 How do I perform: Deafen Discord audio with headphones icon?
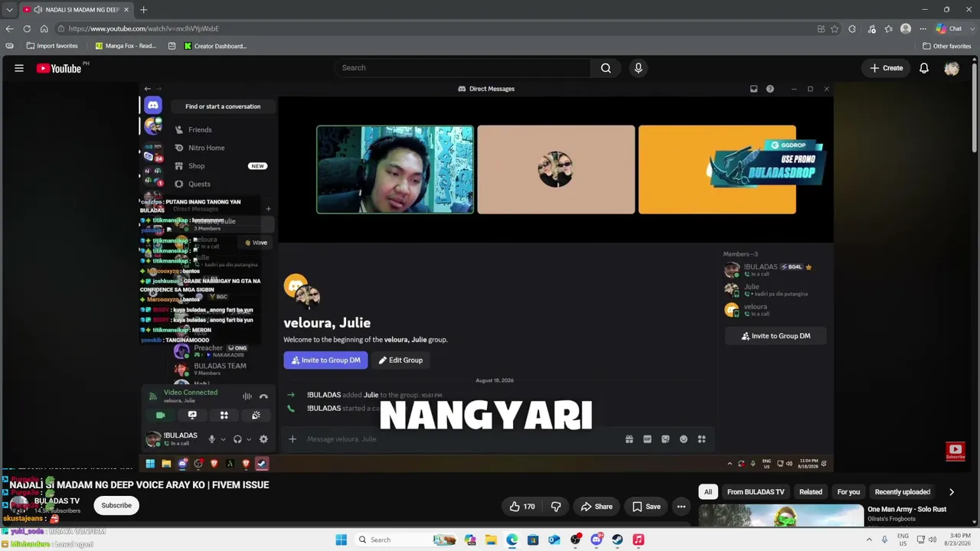pos(237,439)
